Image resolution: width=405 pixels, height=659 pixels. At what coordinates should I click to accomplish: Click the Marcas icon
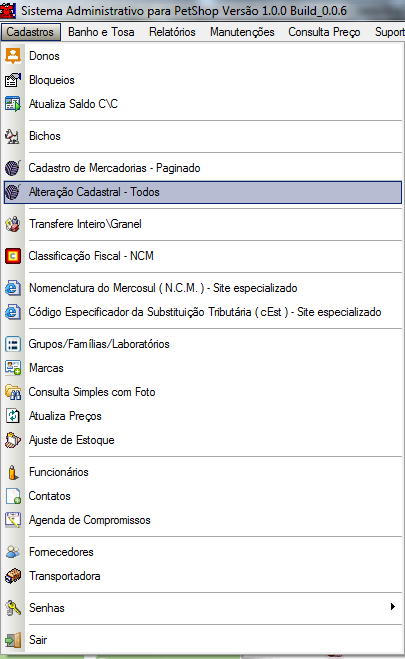pos(13,368)
